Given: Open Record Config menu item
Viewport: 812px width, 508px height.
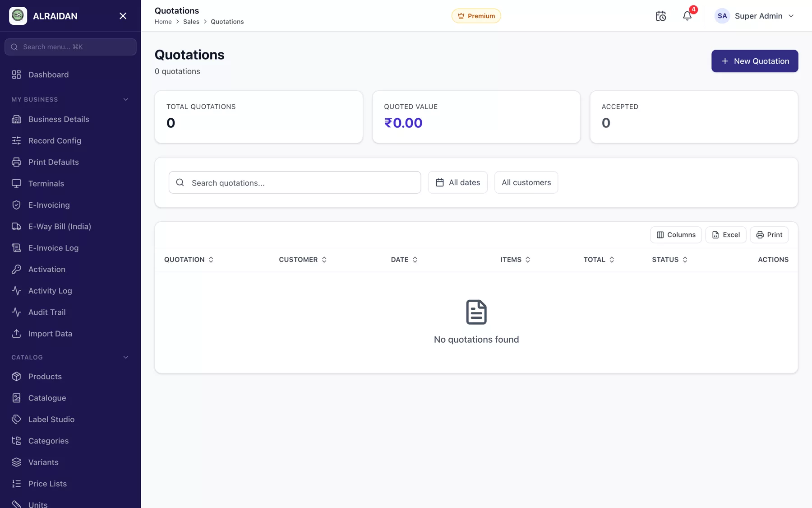Looking at the screenshot, I should (x=70, y=140).
